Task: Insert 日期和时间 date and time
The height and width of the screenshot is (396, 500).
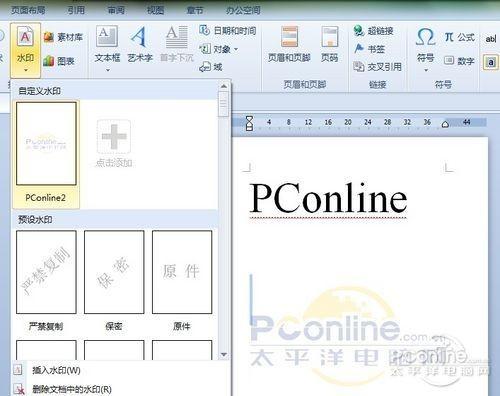Action: tap(228, 31)
